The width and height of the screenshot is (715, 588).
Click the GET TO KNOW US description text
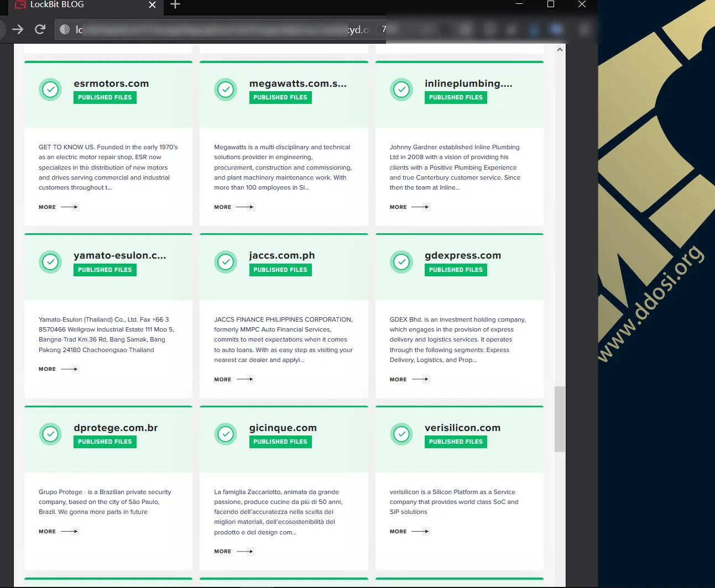click(x=108, y=167)
